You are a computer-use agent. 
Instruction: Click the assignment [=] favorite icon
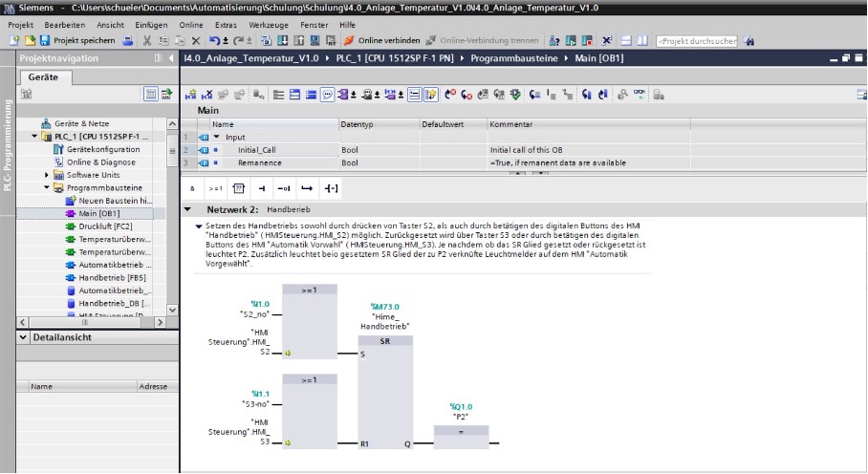click(x=331, y=188)
